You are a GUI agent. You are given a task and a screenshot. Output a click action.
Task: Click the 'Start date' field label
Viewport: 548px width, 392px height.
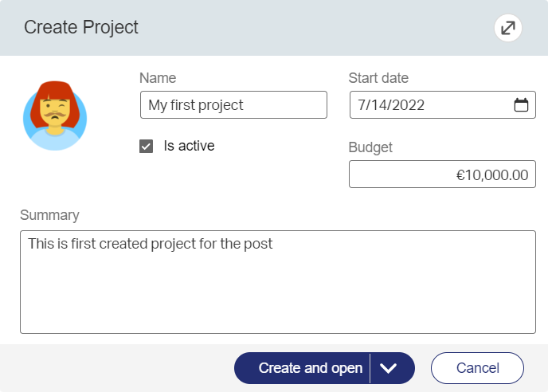378,78
